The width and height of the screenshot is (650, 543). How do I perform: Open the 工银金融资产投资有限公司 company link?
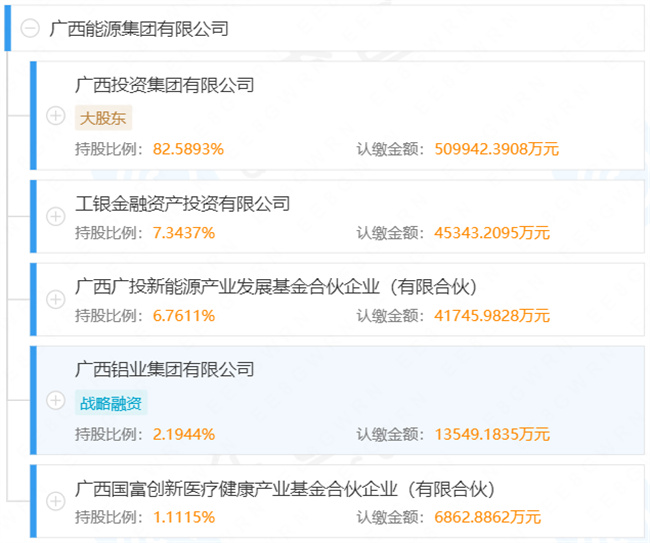[x=182, y=204]
